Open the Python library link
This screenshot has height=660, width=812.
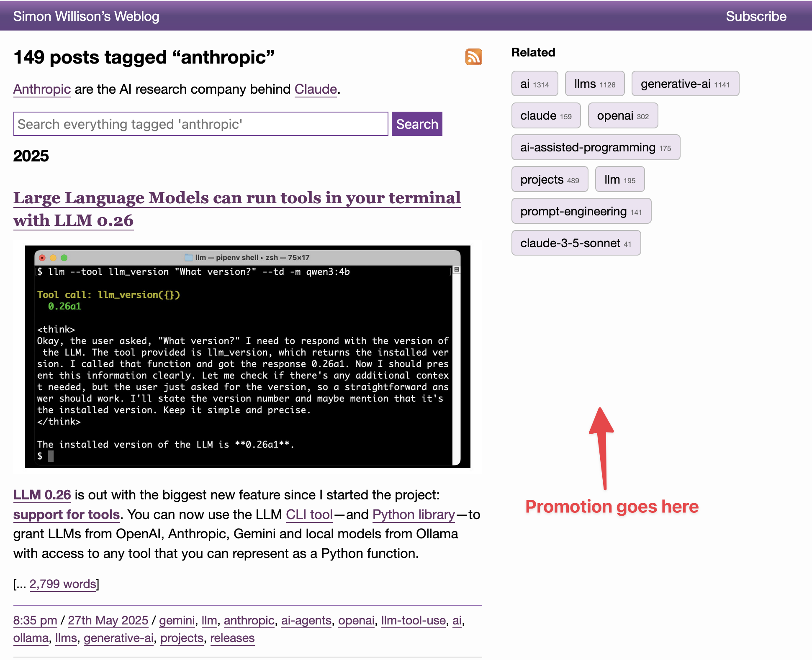(414, 514)
